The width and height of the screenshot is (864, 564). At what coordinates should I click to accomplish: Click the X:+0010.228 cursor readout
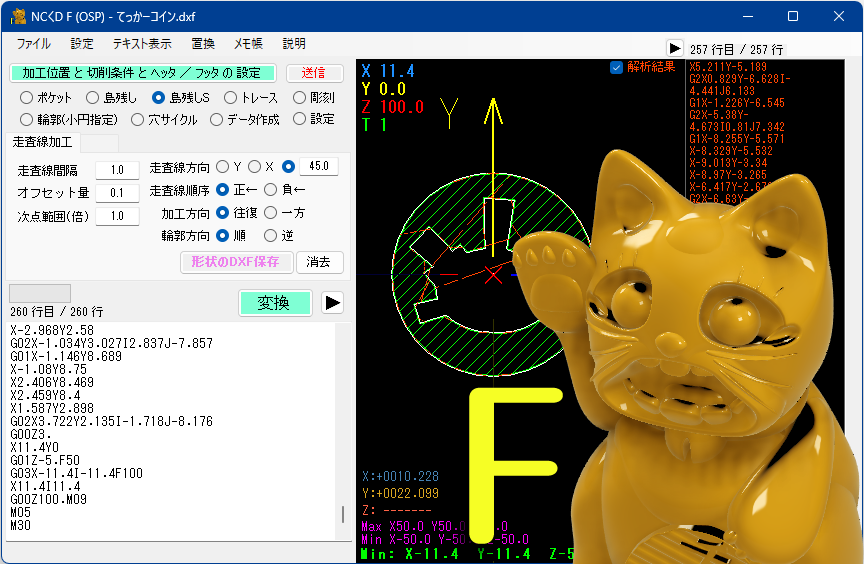pos(400,476)
